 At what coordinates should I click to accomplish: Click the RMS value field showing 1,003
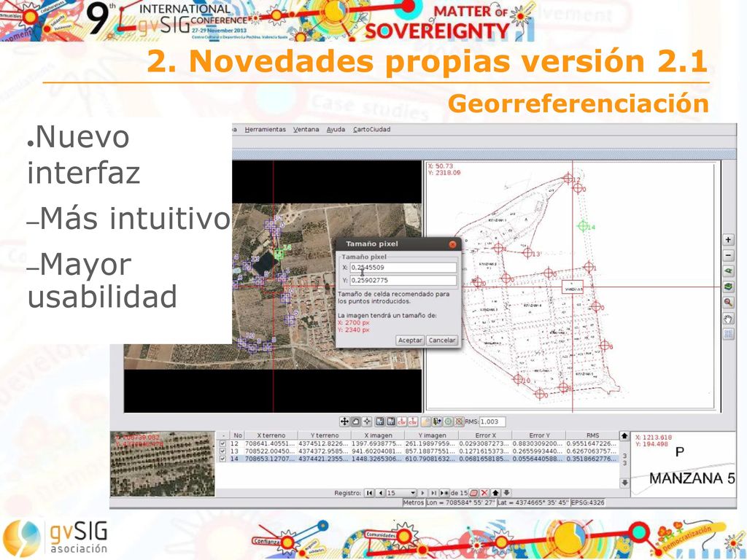(x=492, y=421)
